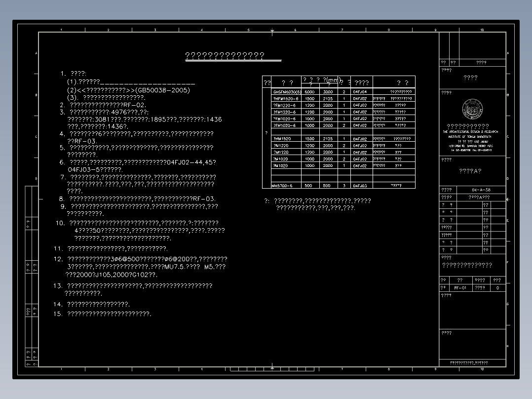Screen dimensions: 532x399
Task: Click the quantity 3 in the MH5700-6 row
Action: pyautogui.click(x=344, y=186)
